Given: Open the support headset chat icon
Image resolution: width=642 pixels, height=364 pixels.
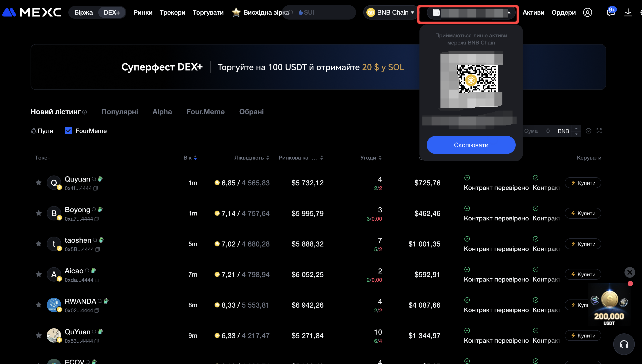Looking at the screenshot, I should 624,344.
